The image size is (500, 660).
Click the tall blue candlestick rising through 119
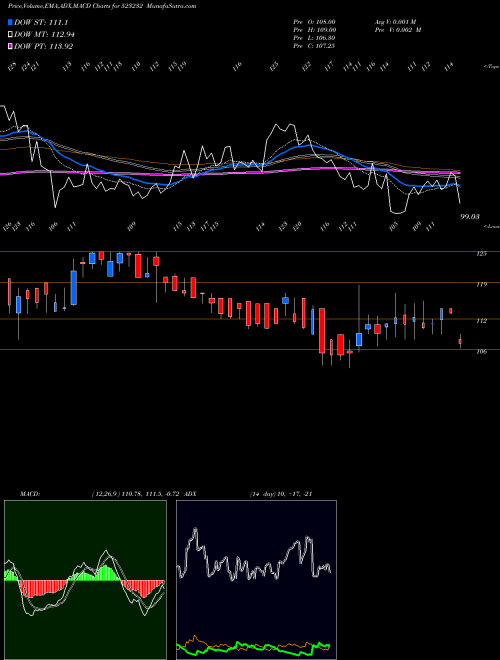click(74, 287)
